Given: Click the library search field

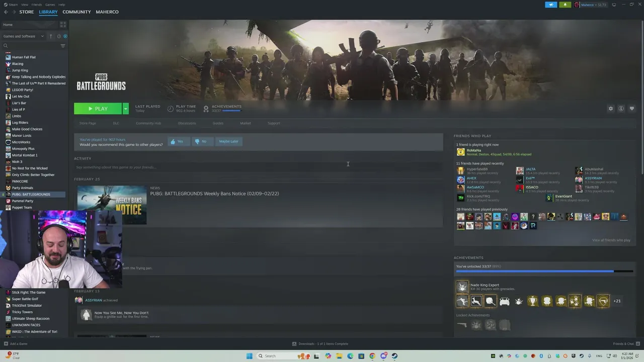Looking at the screenshot, I should [x=30, y=46].
